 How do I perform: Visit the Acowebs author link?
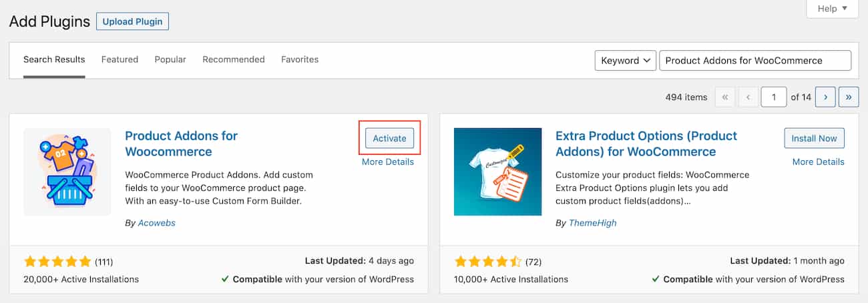[157, 223]
